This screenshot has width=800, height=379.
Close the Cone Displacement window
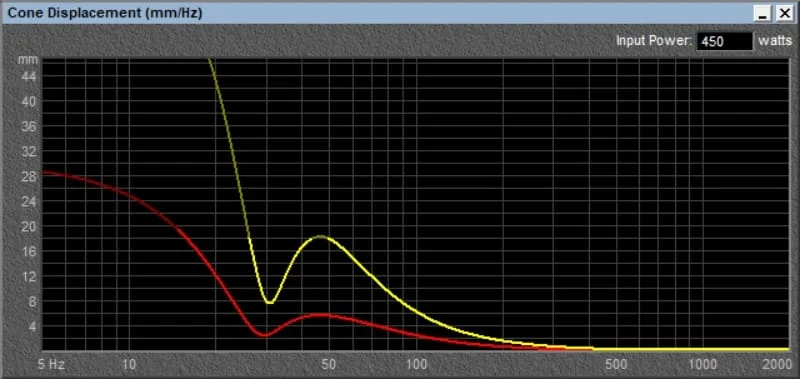pyautogui.click(x=784, y=14)
